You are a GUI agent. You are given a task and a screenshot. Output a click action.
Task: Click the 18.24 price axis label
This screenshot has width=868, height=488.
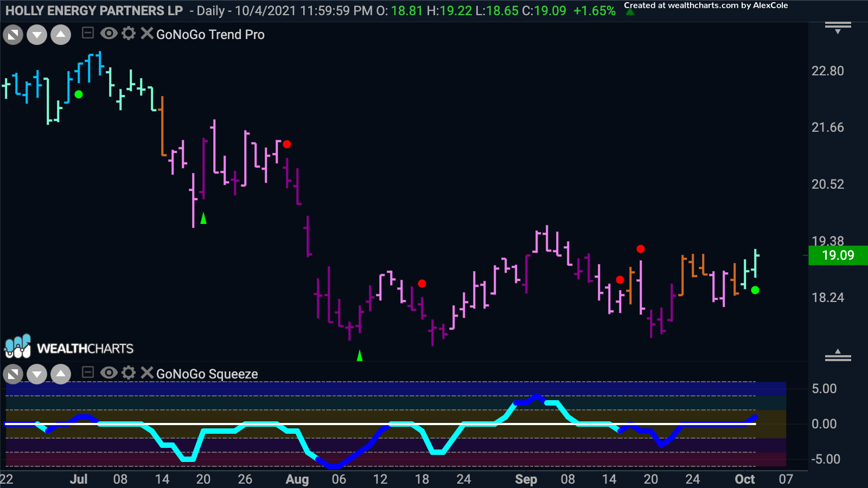tap(828, 298)
